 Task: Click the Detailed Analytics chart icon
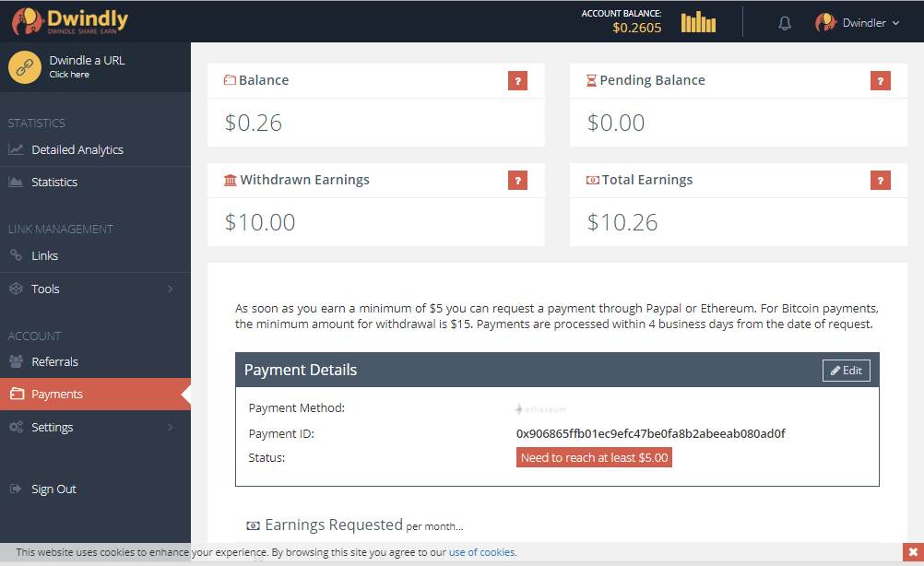pyautogui.click(x=16, y=149)
